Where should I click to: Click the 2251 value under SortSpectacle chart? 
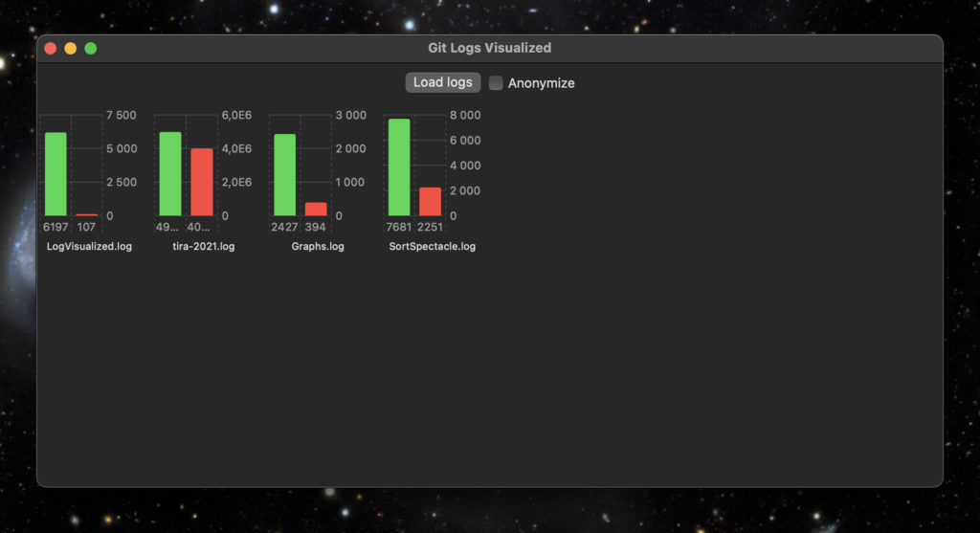pyautogui.click(x=431, y=228)
